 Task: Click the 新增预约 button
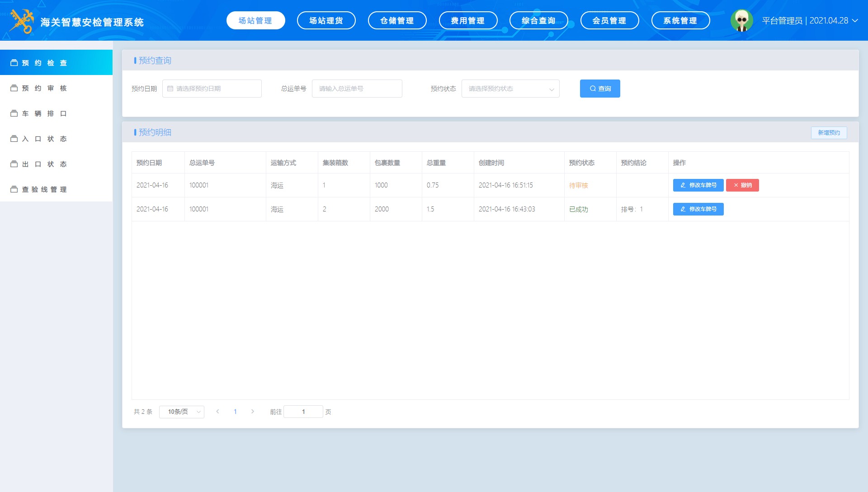[x=829, y=132]
